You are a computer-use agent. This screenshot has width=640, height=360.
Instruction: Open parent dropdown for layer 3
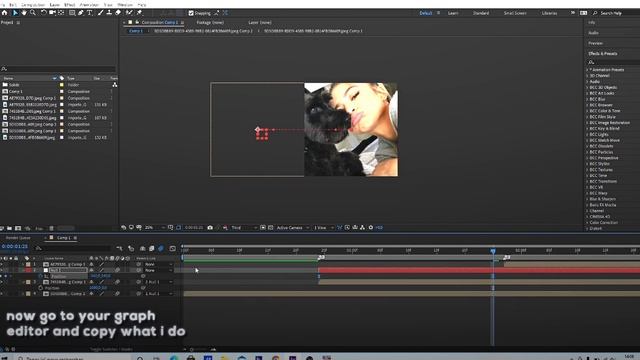tap(158, 282)
